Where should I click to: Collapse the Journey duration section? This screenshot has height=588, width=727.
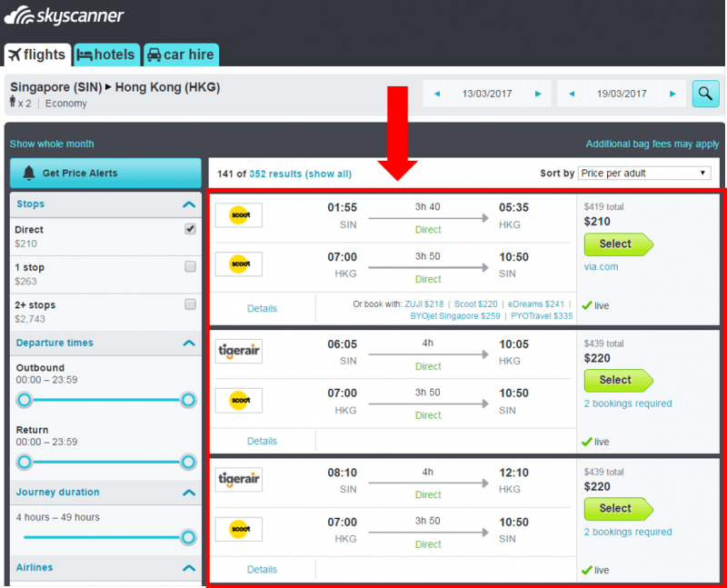189,493
